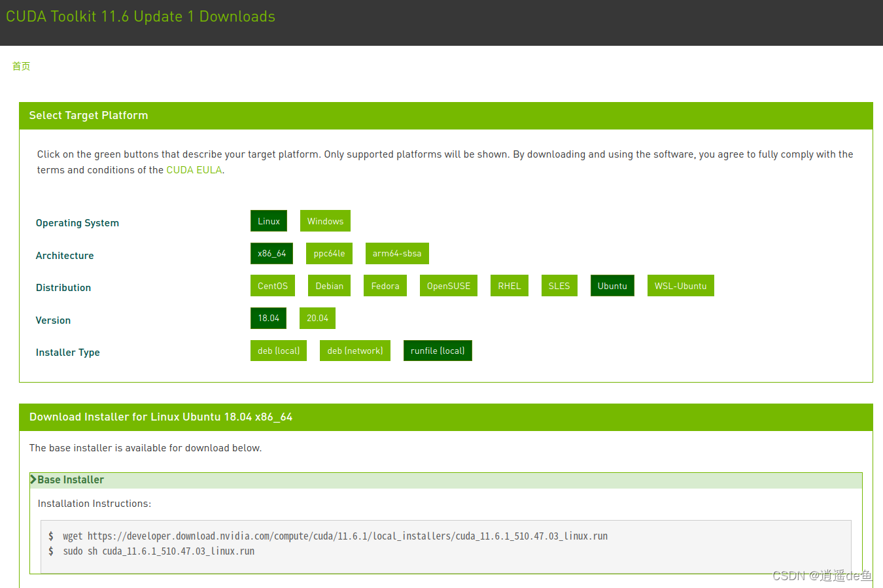Open the CUDA EULA link
This screenshot has width=883, height=588.
(194, 170)
